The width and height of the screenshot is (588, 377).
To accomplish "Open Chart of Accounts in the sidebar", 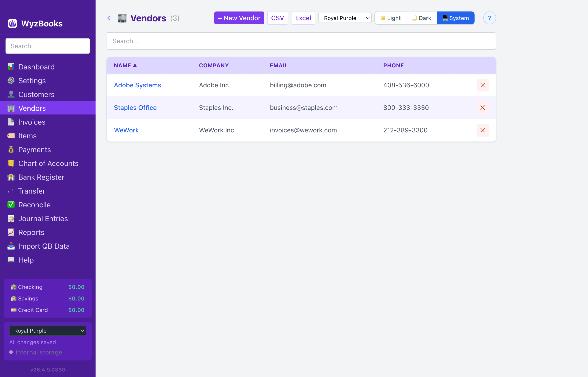I will [48, 163].
